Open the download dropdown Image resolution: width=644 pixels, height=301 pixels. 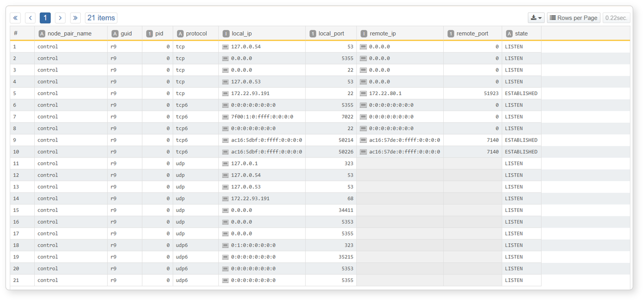(536, 18)
